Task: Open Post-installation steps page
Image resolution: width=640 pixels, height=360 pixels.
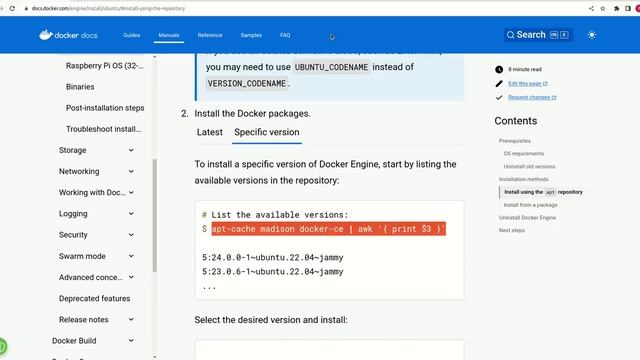Action: [105, 108]
